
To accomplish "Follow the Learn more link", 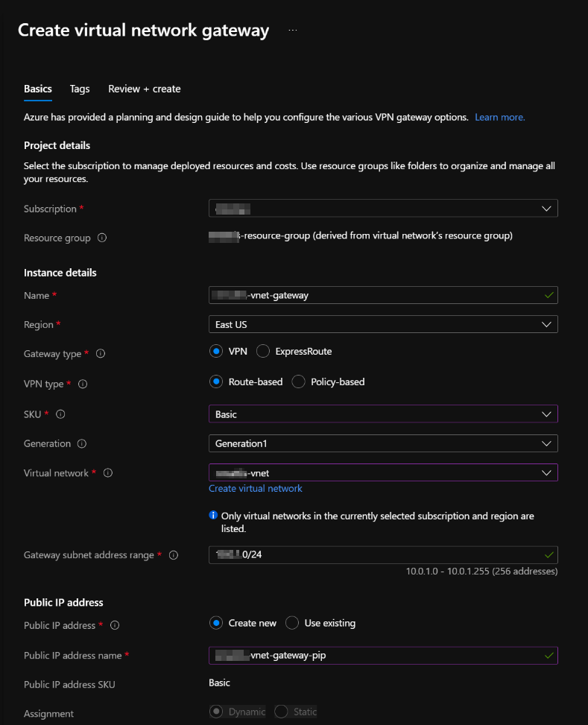I will [x=500, y=117].
